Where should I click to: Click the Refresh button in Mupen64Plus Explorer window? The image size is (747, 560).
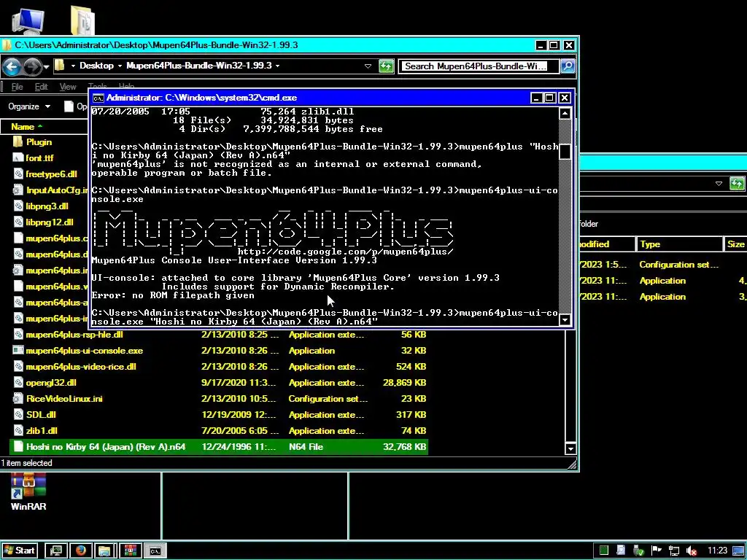pos(386,66)
